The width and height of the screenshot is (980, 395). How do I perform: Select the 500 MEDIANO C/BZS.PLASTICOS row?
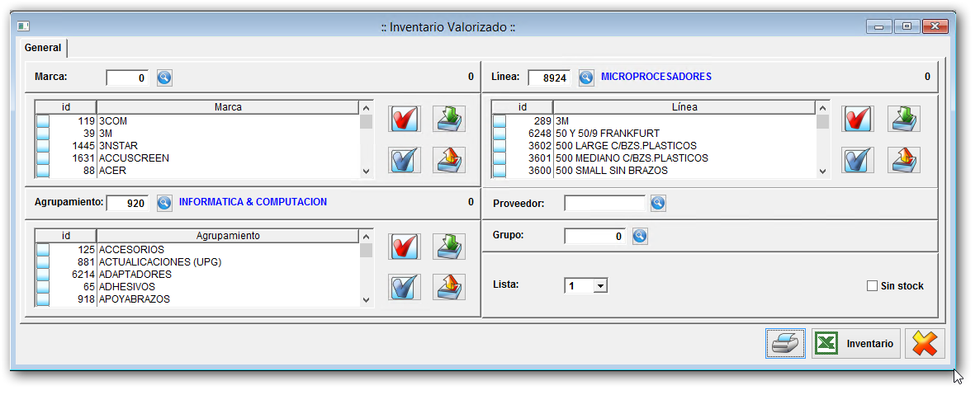[654, 158]
